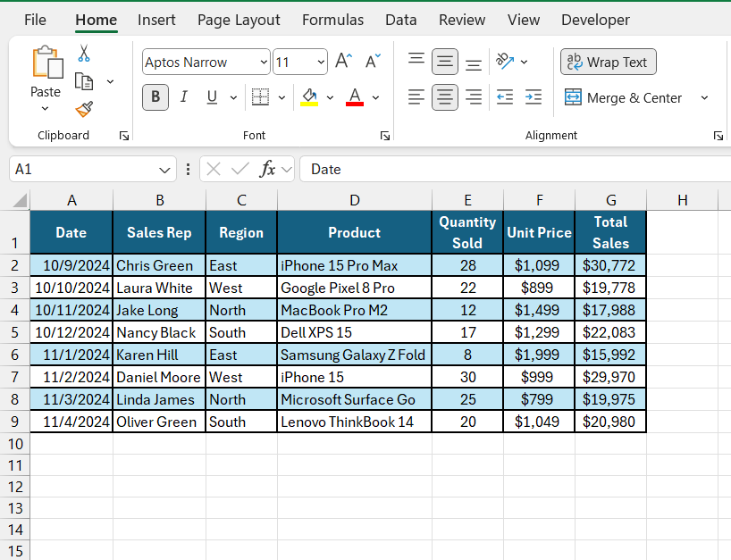Image resolution: width=731 pixels, height=560 pixels.
Task: Switch to the Insert tab
Action: click(x=156, y=20)
